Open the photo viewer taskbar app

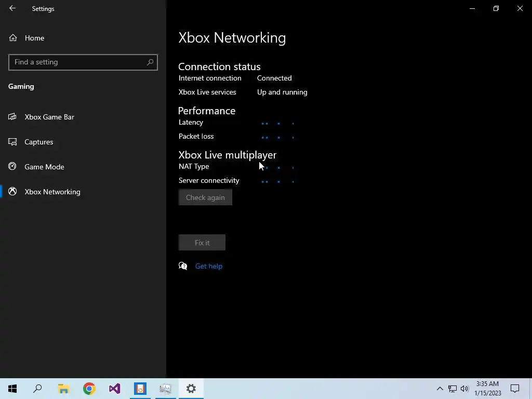pyautogui.click(x=166, y=389)
